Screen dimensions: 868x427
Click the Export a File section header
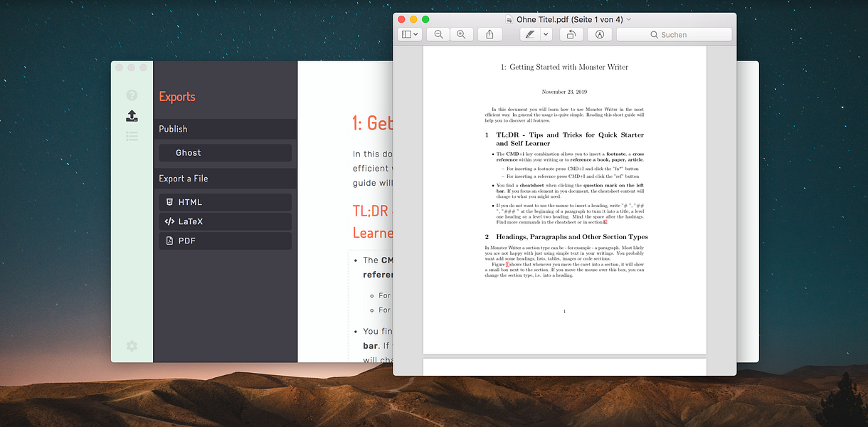(226, 179)
